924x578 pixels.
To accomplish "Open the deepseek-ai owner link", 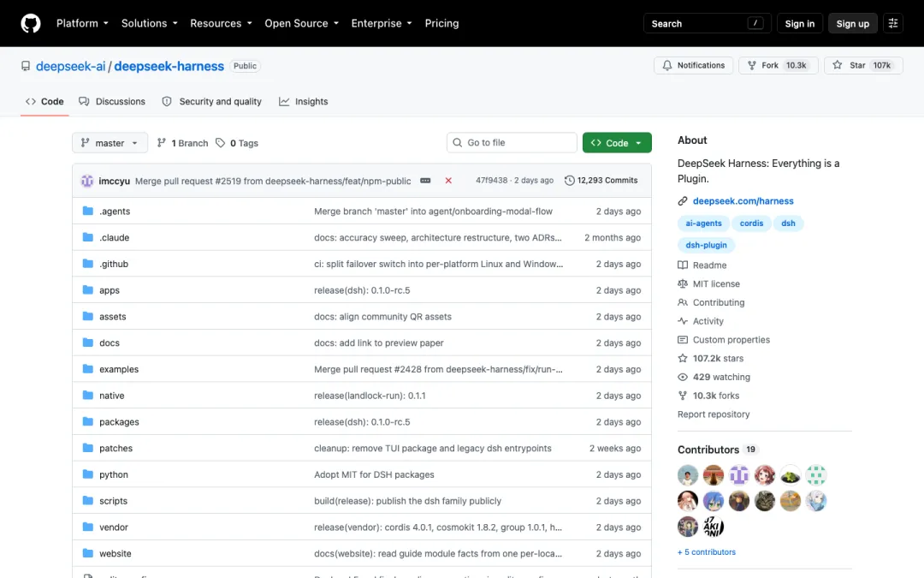I will click(x=71, y=66).
